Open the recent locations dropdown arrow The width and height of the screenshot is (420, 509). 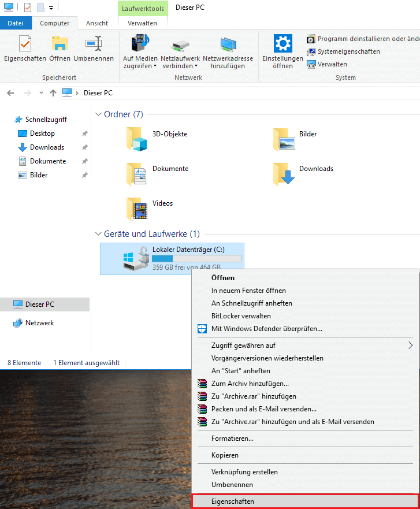tap(41, 93)
